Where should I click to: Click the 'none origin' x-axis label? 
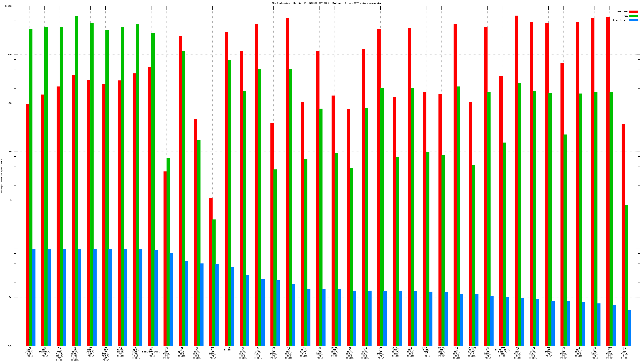click(x=227, y=349)
